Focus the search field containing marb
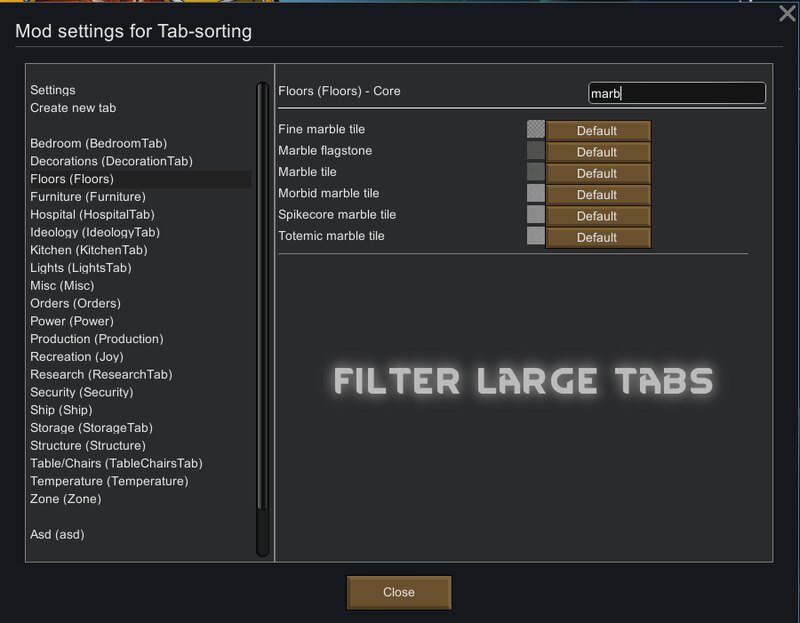 pyautogui.click(x=677, y=93)
